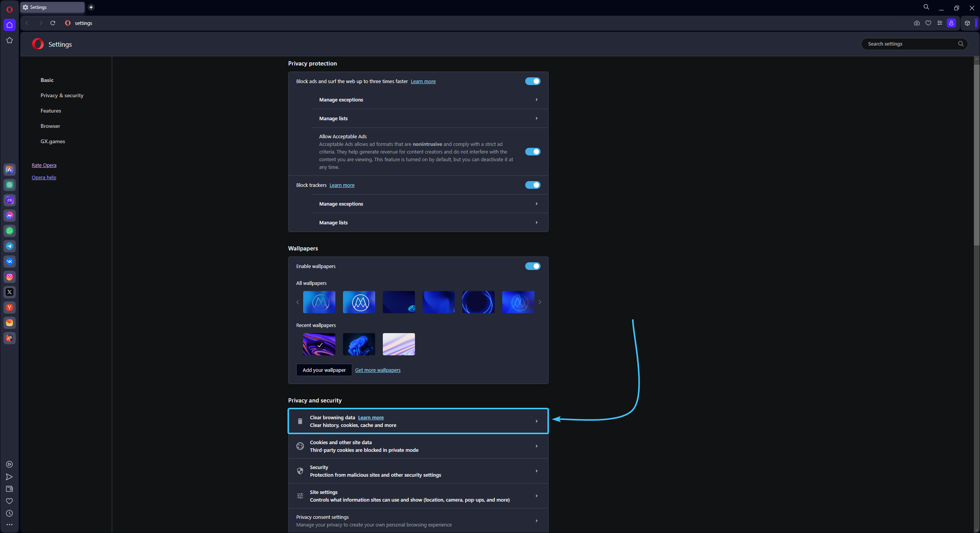Turn off Allow Acceptable Ads
Image resolution: width=980 pixels, height=533 pixels.
pos(532,152)
